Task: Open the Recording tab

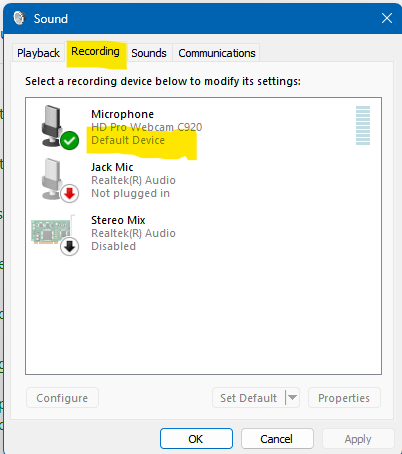Action: (95, 52)
